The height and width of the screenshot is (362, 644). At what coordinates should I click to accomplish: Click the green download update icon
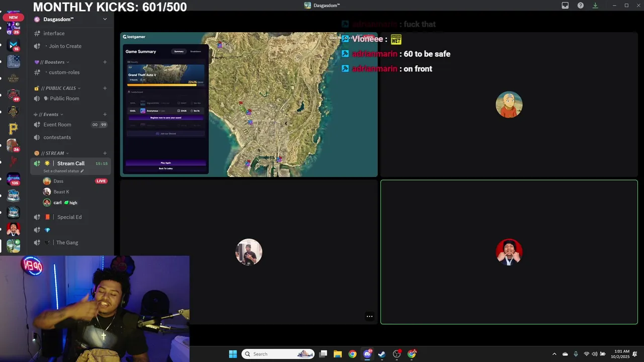coord(595,6)
